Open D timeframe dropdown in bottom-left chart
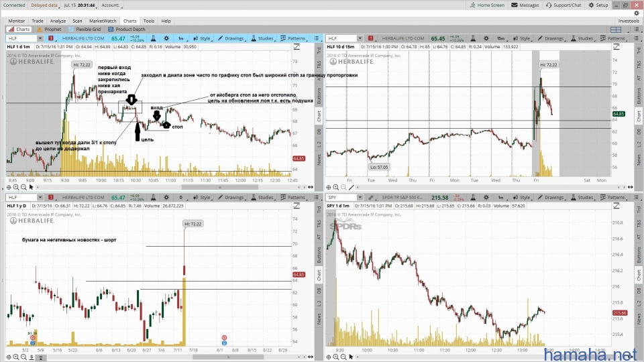 click(x=182, y=197)
